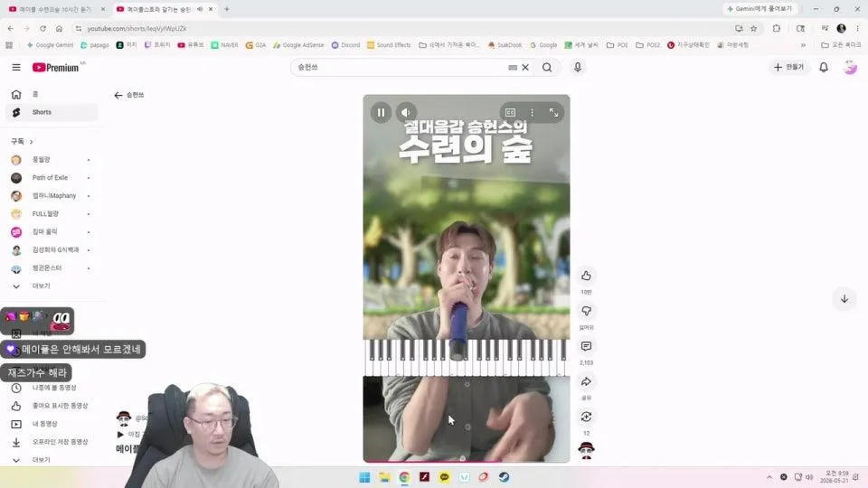This screenshot has height=488, width=868.
Task: Go to next Short with down arrow
Action: tap(844, 299)
